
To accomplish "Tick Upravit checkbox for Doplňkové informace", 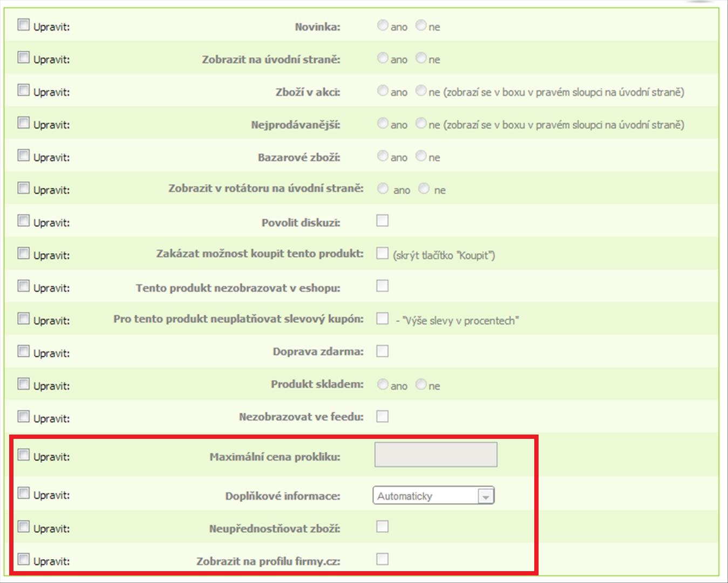I will (x=23, y=493).
